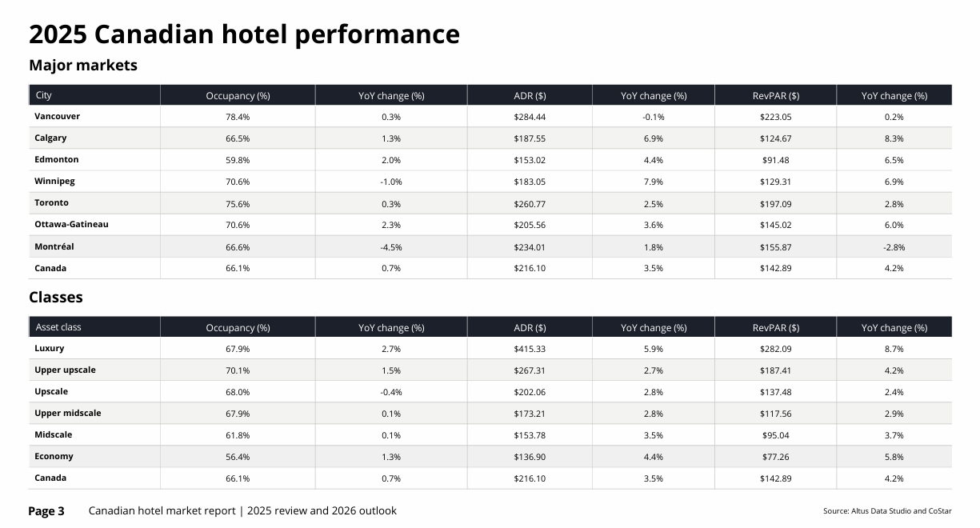Click the Luxury ADR value $415.33

(530, 349)
